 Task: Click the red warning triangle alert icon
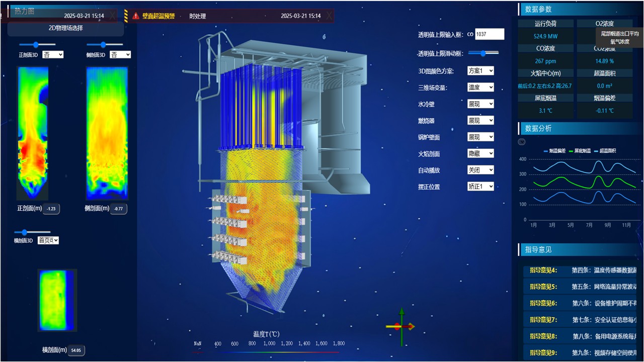point(136,16)
